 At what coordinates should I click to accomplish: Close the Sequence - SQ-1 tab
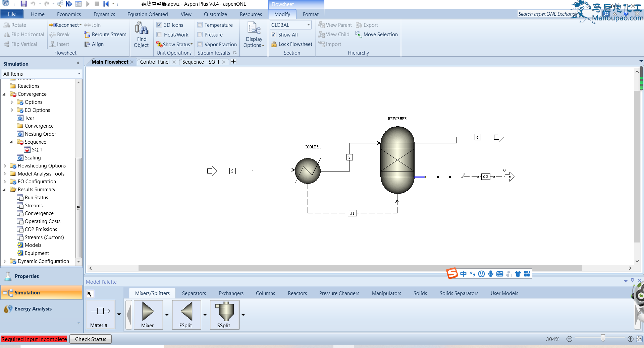224,62
